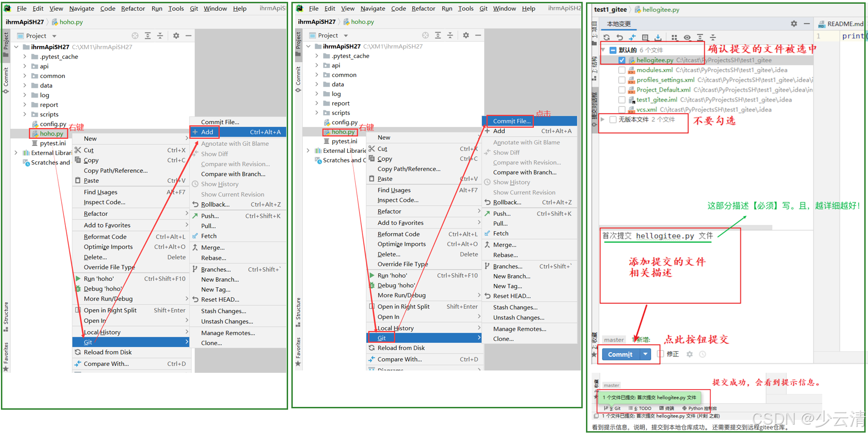Click locate-file target icon in left window Project toolbar
This screenshot has height=434, width=868.
[x=135, y=36]
